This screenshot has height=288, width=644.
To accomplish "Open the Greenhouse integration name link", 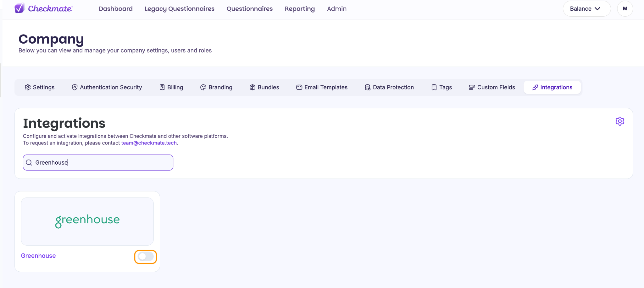I will point(38,256).
